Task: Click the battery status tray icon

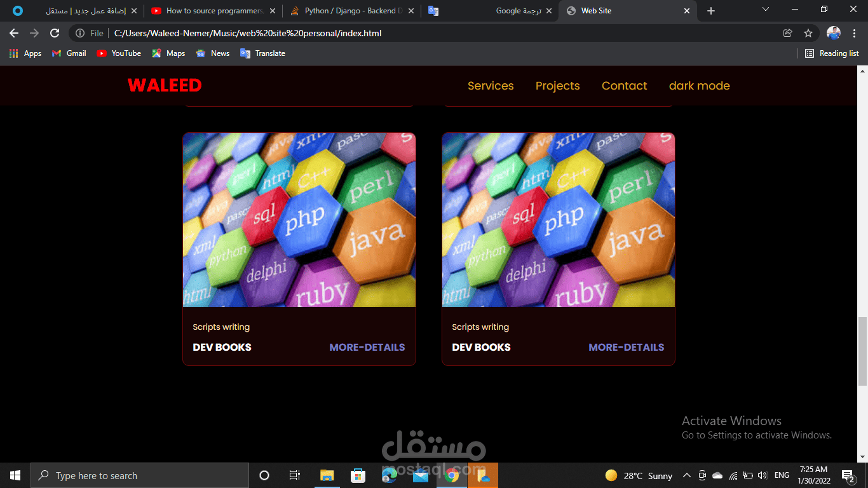Action: point(748,475)
